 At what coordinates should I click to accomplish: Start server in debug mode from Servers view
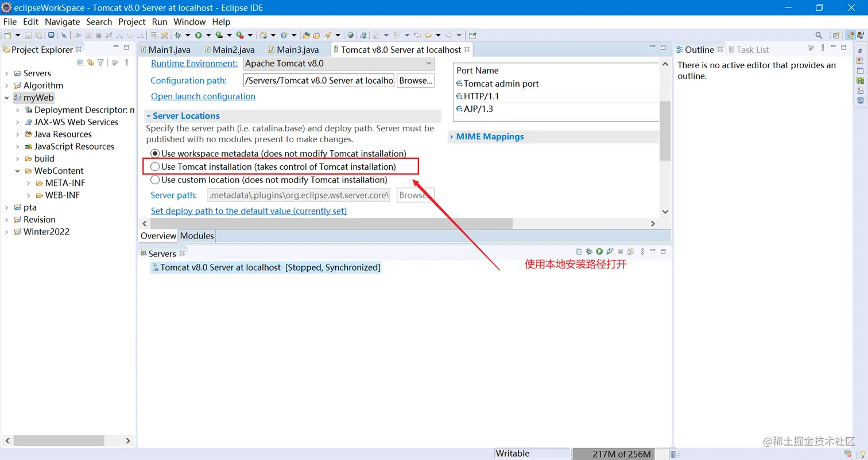589,252
